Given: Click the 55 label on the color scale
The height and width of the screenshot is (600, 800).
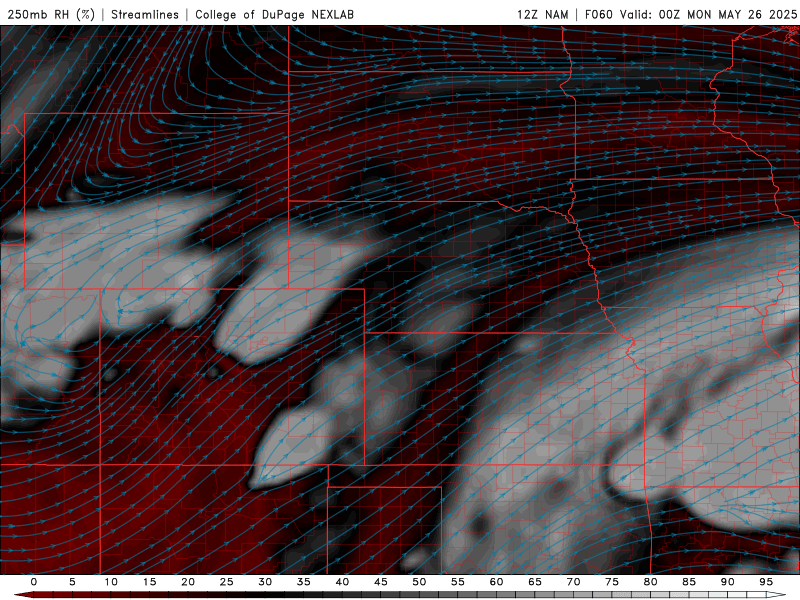Looking at the screenshot, I should [458, 582].
